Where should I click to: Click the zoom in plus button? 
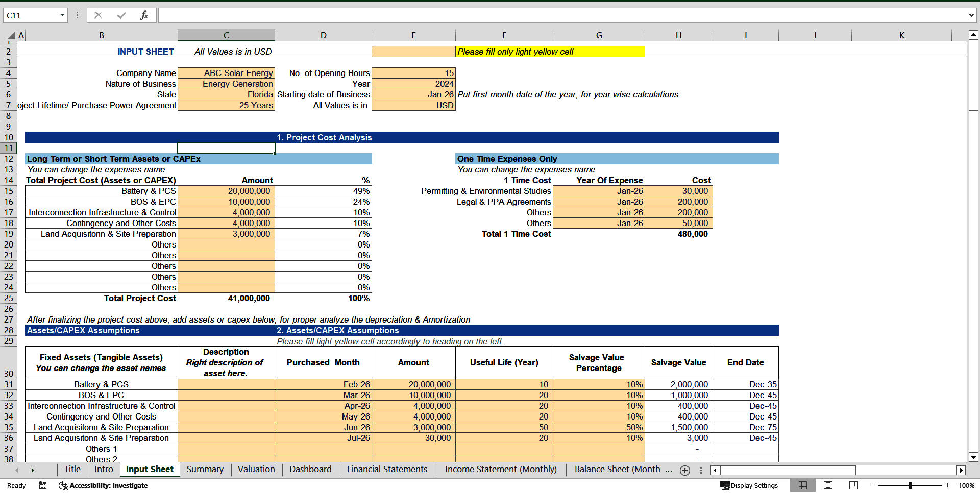tap(947, 485)
